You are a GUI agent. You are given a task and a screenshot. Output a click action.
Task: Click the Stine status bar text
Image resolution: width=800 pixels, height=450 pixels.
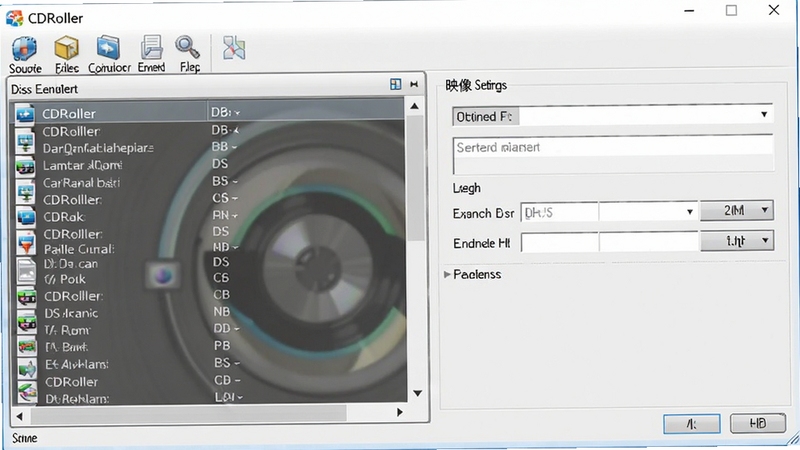pyautogui.click(x=24, y=438)
